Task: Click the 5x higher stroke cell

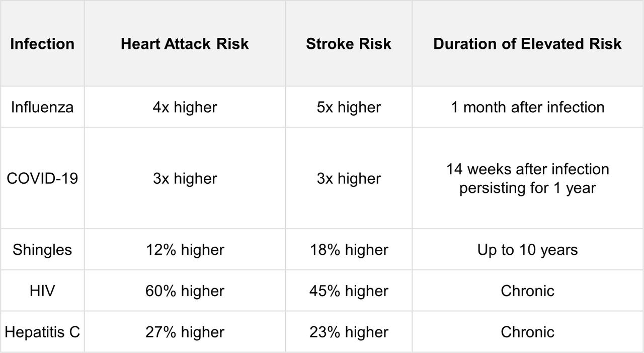Action: (x=349, y=107)
